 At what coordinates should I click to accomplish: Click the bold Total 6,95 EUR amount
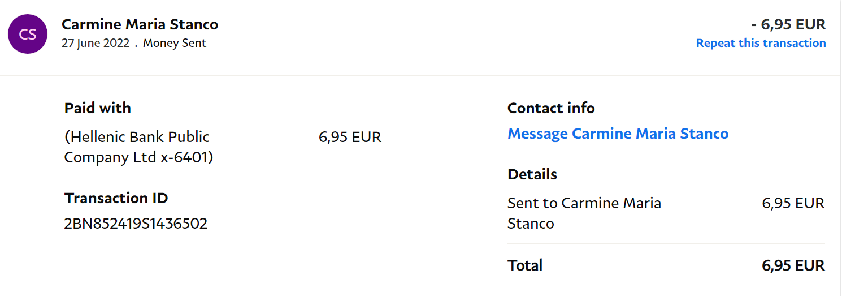coord(793,265)
